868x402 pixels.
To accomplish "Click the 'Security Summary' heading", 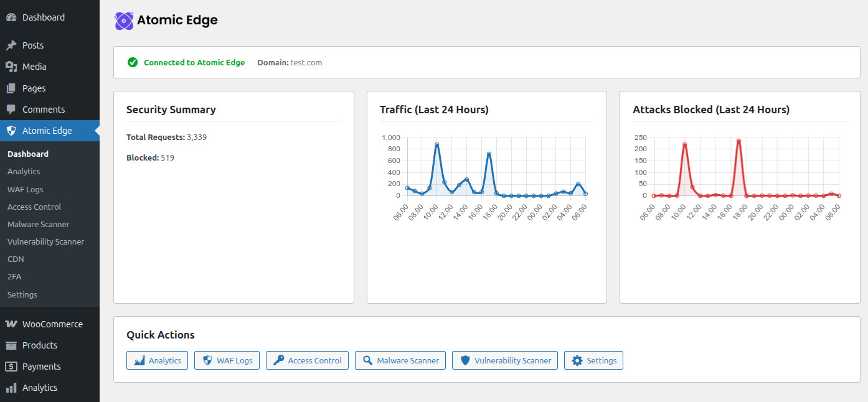I will [x=171, y=110].
